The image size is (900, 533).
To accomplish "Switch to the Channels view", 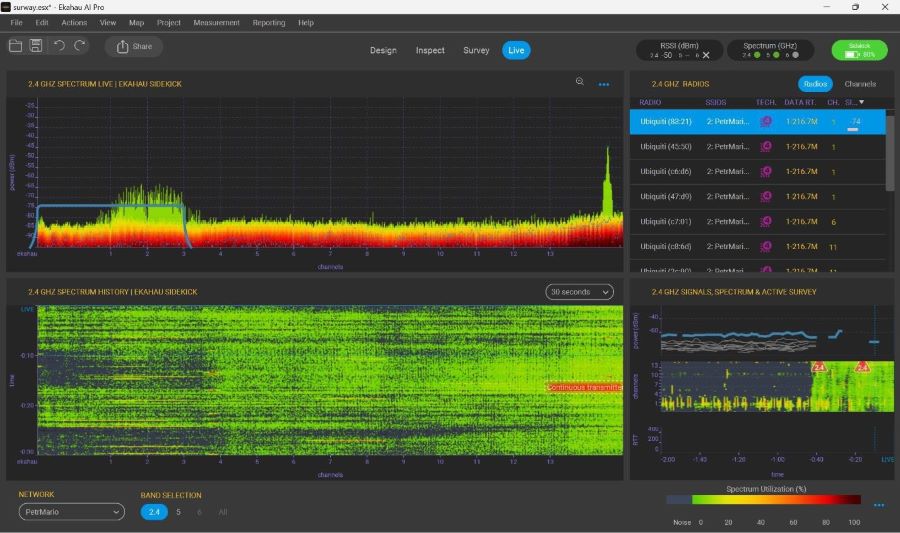I will pyautogui.click(x=860, y=84).
